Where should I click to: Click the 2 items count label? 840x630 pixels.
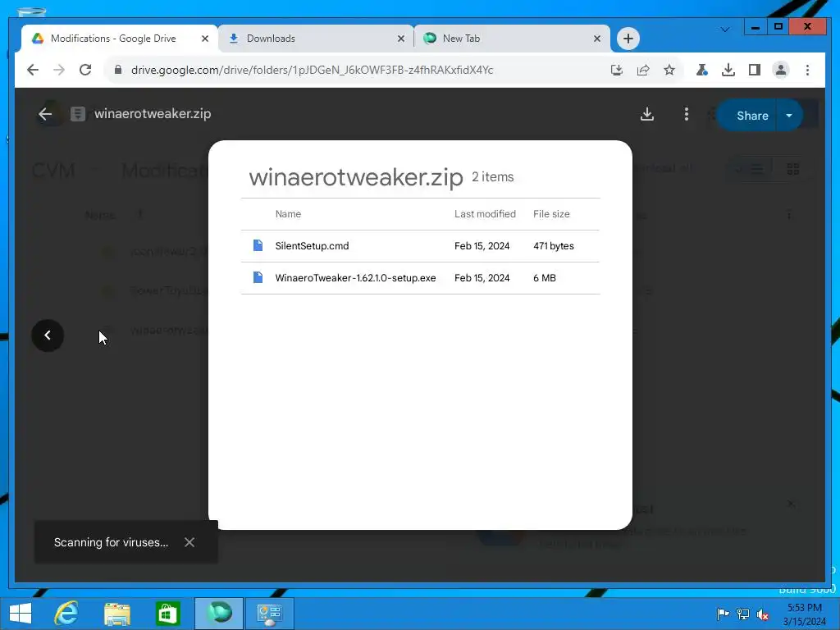[x=492, y=177]
